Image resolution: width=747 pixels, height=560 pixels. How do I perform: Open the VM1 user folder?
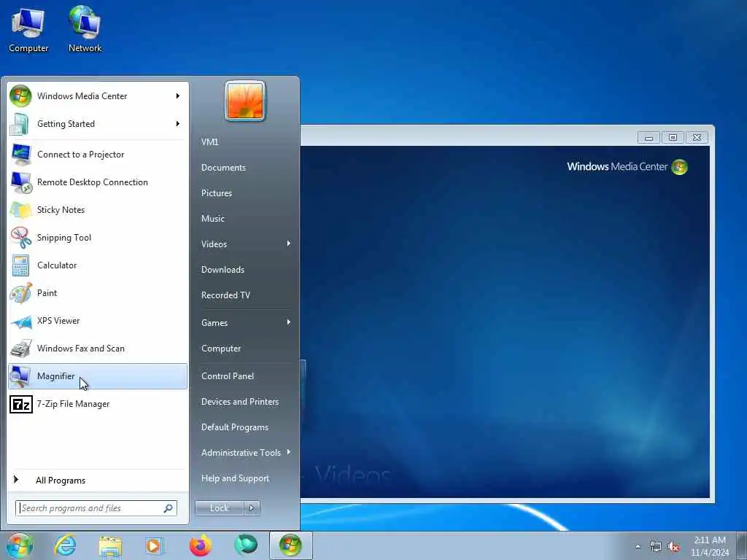(209, 142)
